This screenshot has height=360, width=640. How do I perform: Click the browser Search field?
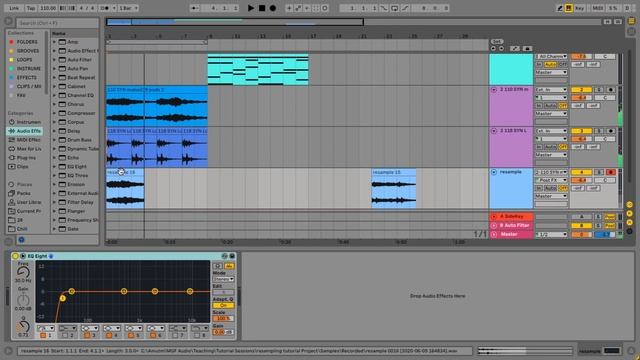point(58,23)
